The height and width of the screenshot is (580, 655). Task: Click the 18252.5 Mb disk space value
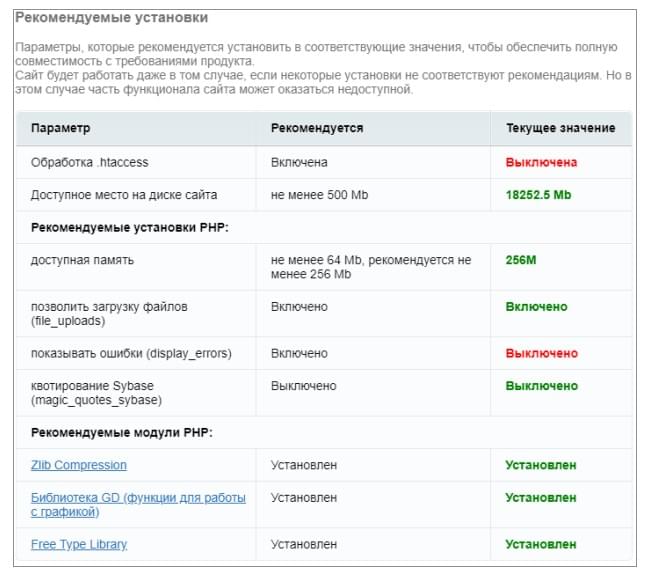coord(538,195)
